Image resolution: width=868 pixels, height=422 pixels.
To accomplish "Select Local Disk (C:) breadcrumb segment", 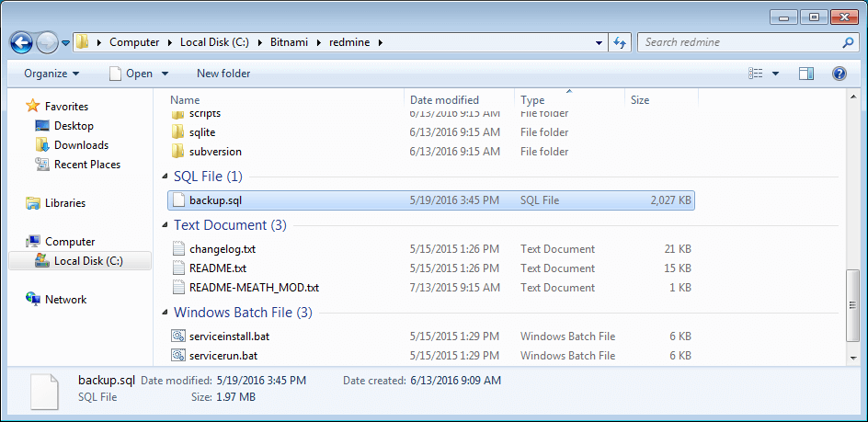I will tap(215, 42).
